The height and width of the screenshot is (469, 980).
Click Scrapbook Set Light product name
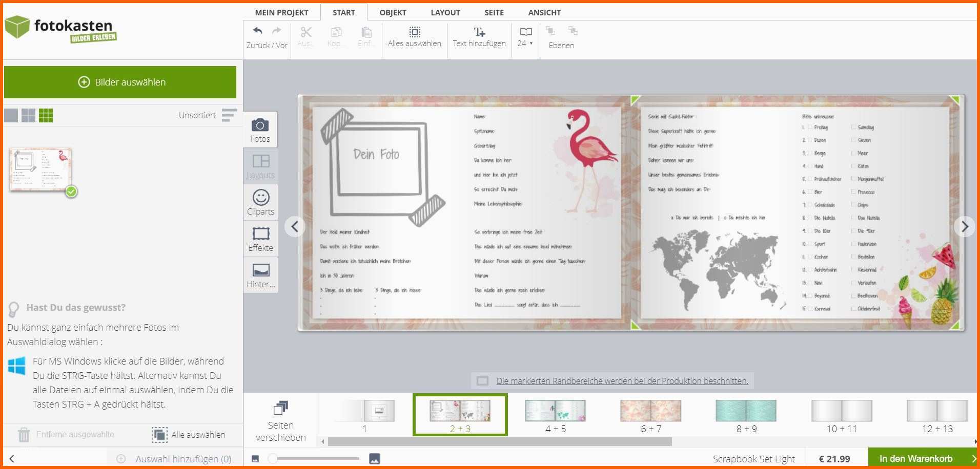coord(753,459)
